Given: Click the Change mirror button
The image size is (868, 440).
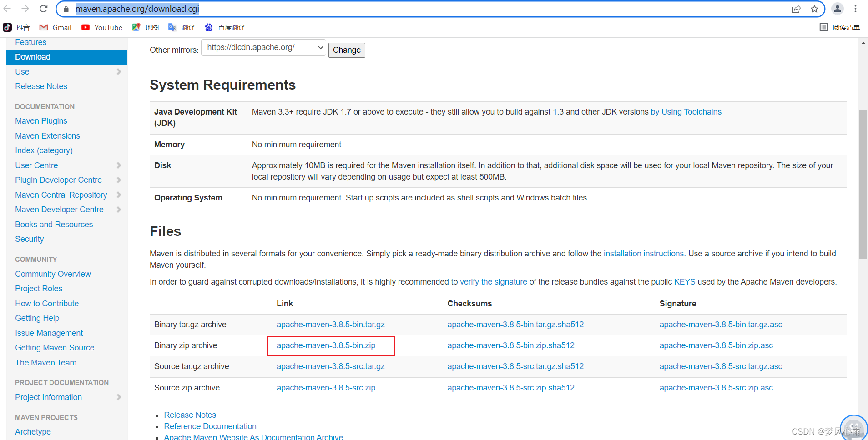Looking at the screenshot, I should click(x=347, y=50).
